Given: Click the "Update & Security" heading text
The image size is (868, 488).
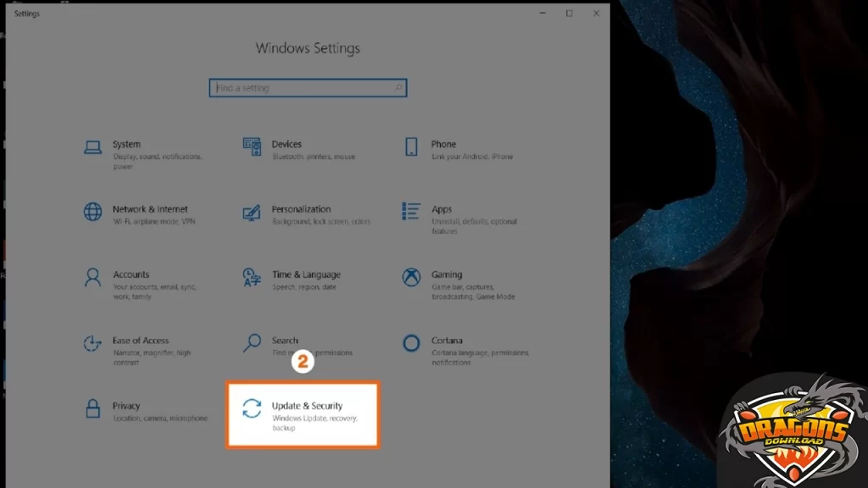Looking at the screenshot, I should [x=307, y=406].
